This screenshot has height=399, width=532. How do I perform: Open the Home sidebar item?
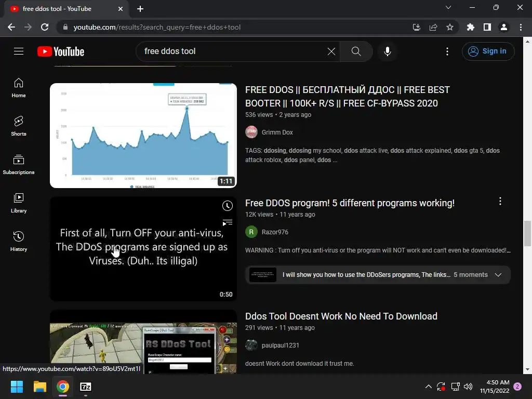point(19,88)
